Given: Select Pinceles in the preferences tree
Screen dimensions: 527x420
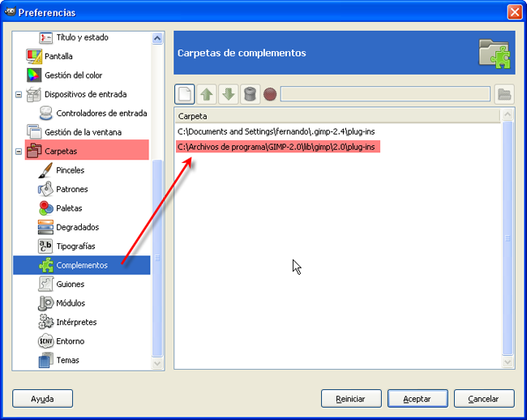Looking at the screenshot, I should 70,170.
